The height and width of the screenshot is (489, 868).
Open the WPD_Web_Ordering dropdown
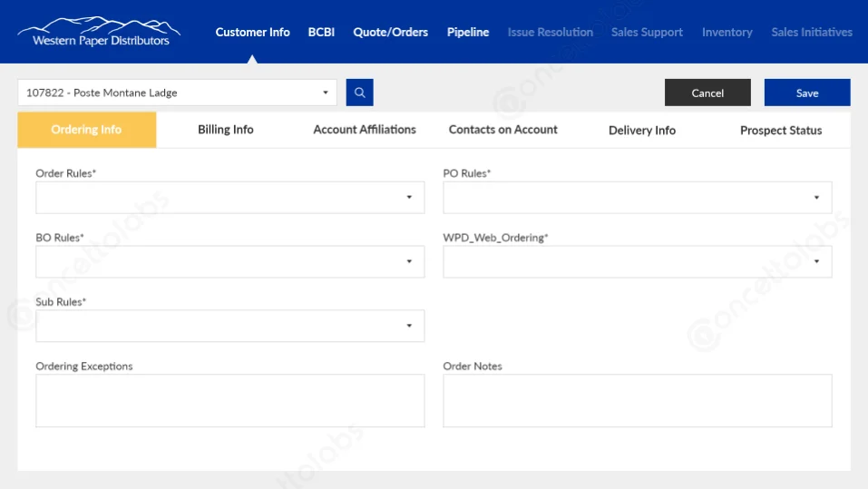click(x=637, y=262)
